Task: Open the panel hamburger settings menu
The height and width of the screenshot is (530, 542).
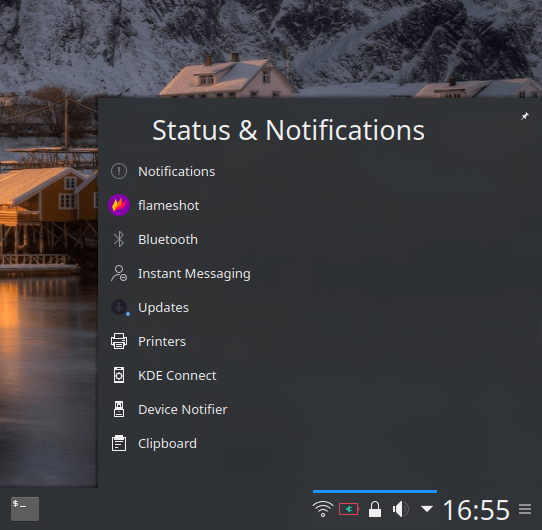Action: click(525, 509)
